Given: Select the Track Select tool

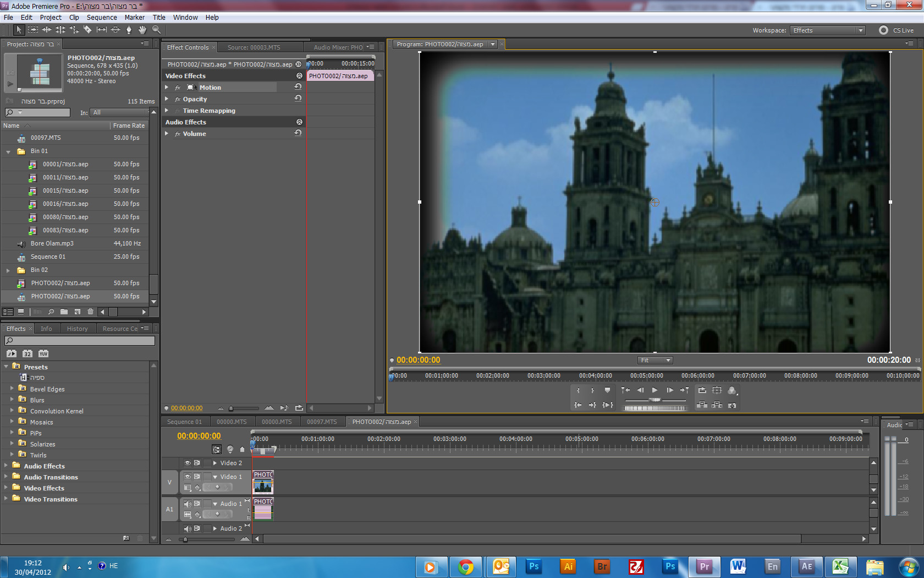Looking at the screenshot, I should (x=33, y=30).
